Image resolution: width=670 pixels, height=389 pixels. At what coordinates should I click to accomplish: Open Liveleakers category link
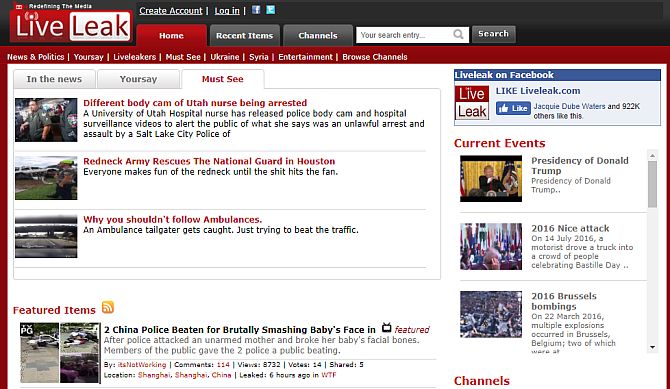coord(135,57)
